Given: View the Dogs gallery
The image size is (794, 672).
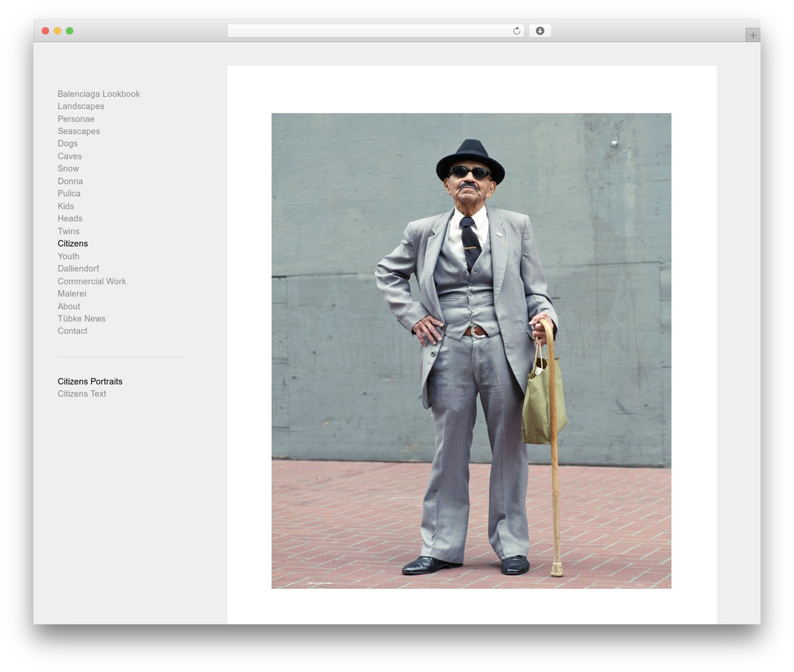Looking at the screenshot, I should pos(68,143).
